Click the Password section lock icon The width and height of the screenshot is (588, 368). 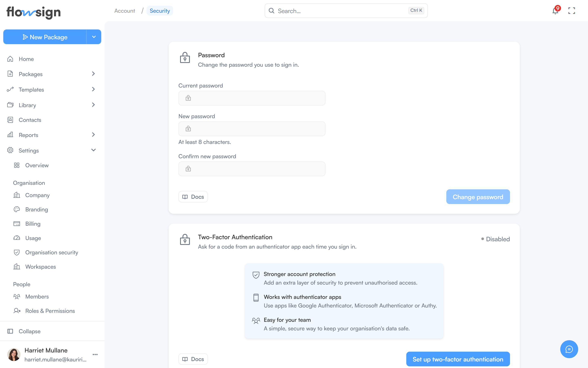click(185, 58)
